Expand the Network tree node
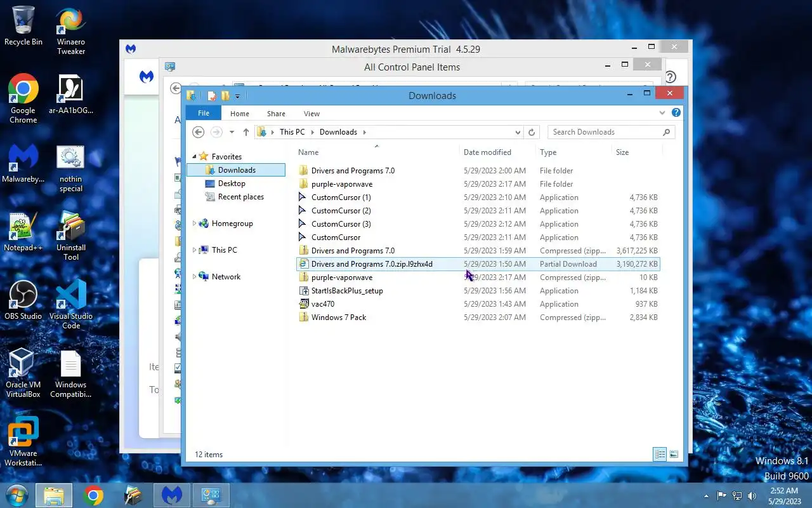 coord(195,277)
